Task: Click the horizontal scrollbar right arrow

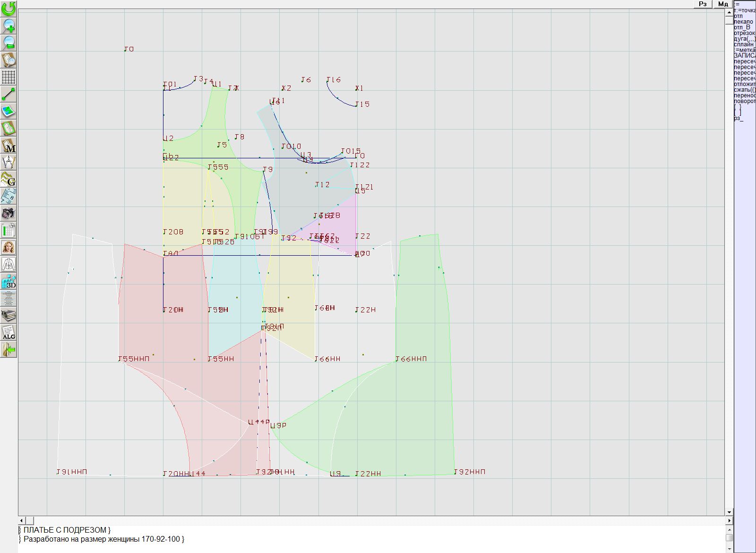Action: pyautogui.click(x=729, y=520)
